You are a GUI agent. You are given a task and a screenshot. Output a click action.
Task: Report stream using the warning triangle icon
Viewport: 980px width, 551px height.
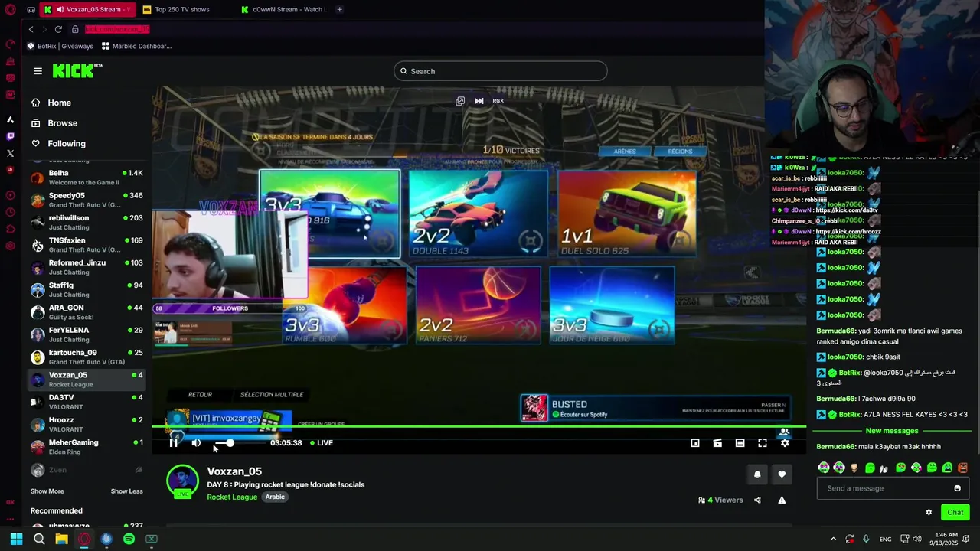pos(782,500)
